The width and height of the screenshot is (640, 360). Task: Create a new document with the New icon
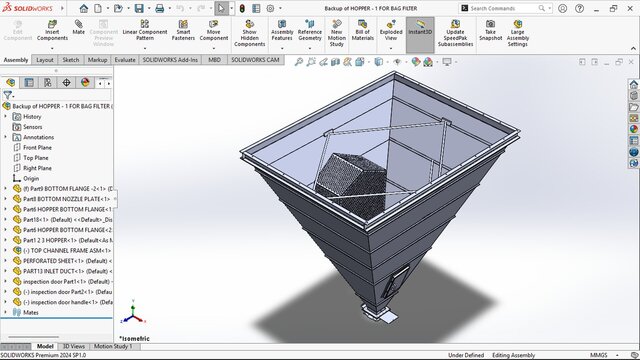coord(98,8)
